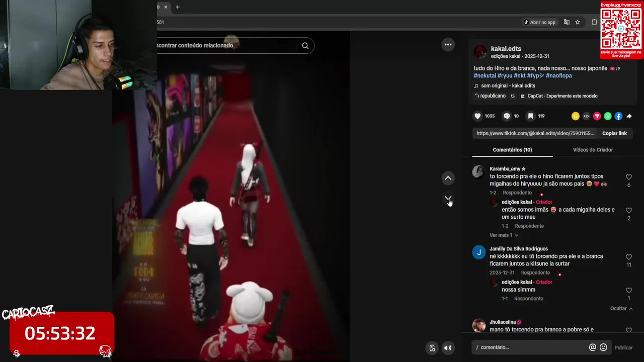The height and width of the screenshot is (362, 644).
Task: Click the Copiar link button
Action: (x=614, y=133)
